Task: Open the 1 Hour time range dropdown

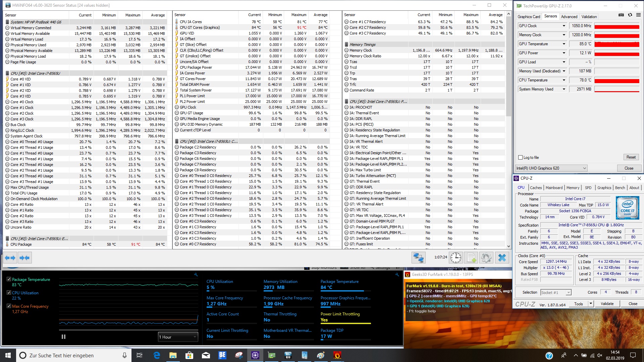Action: [x=178, y=337]
